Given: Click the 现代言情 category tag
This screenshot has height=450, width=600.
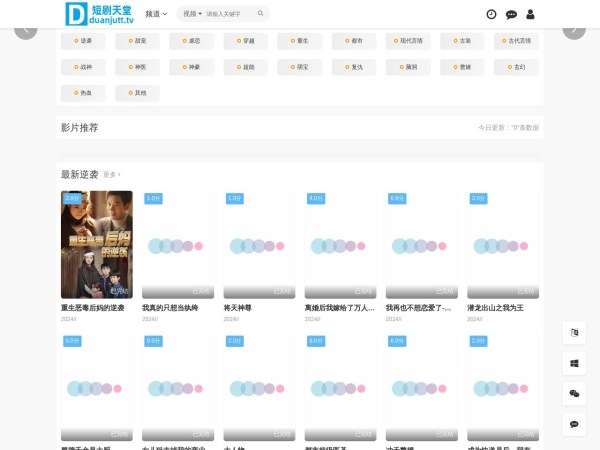Looking at the screenshot, I should pos(407,42).
